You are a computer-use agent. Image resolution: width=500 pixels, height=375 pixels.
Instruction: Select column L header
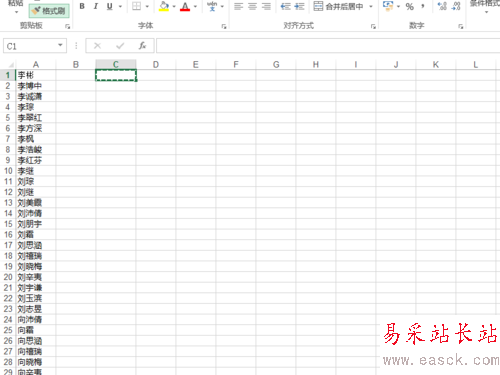click(x=476, y=64)
